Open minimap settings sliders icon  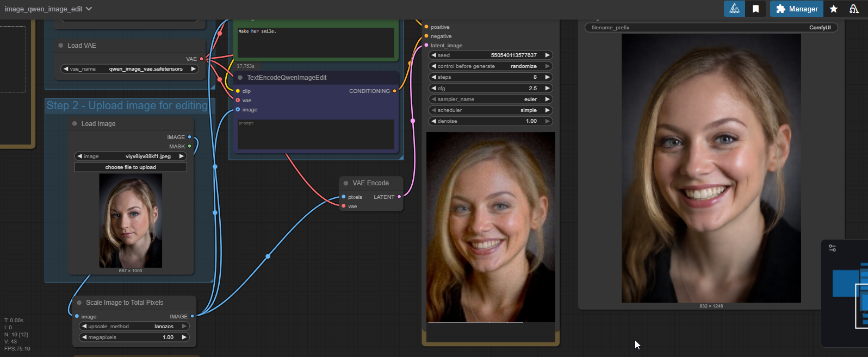(832, 248)
